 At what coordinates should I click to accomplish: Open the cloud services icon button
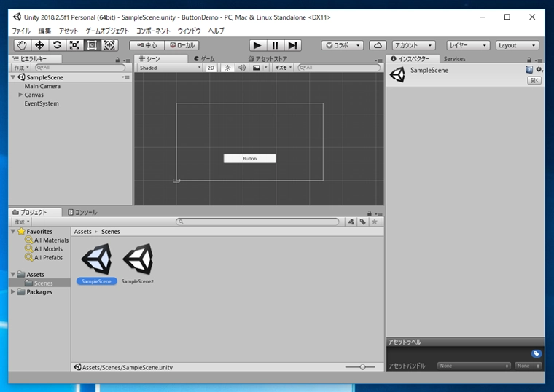pos(378,45)
